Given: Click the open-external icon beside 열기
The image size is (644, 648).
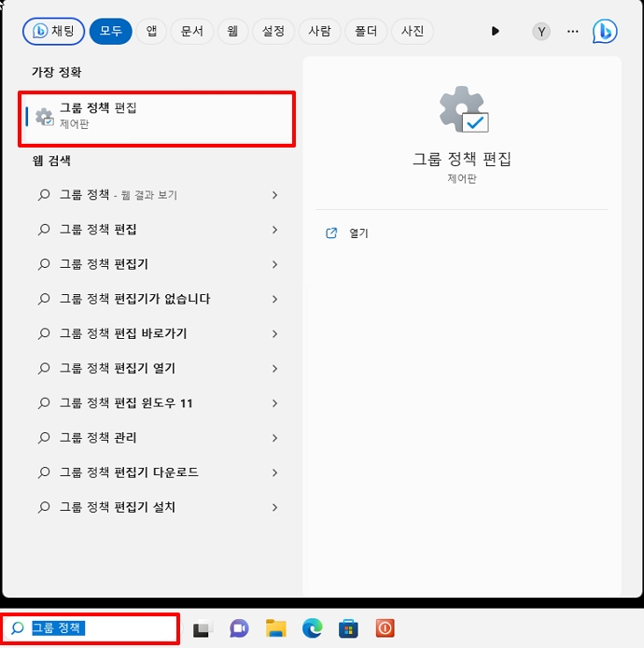Looking at the screenshot, I should [331, 233].
